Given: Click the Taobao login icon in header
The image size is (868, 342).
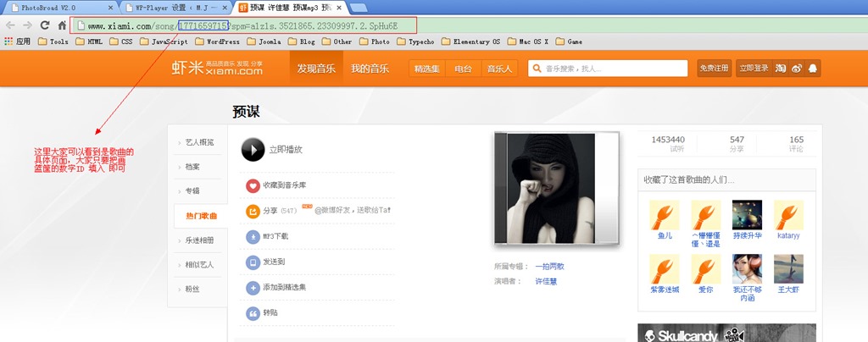Looking at the screenshot, I should pos(781,69).
